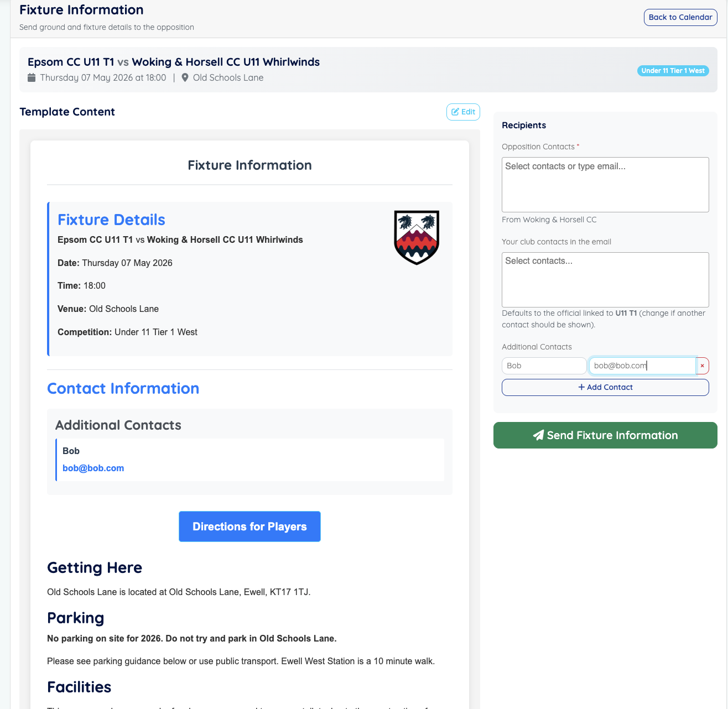Click the Opposition Contacts selection box
Screen dimensions: 728x709
coord(605,185)
